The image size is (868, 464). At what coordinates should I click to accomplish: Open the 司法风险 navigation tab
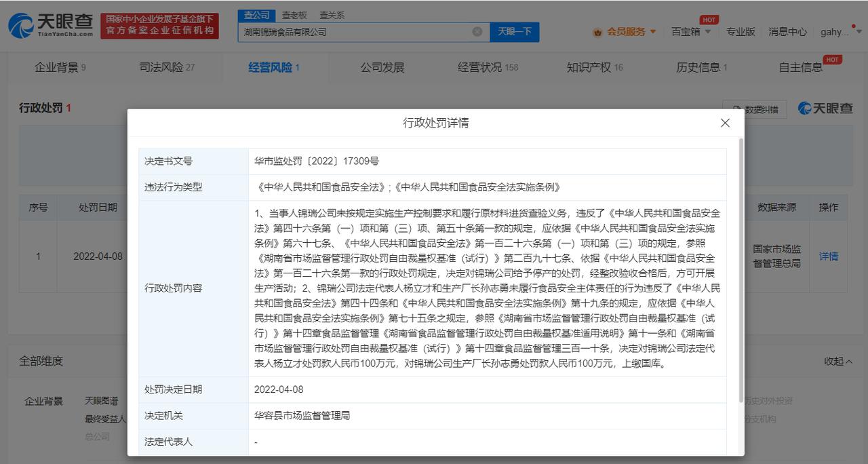click(x=166, y=67)
